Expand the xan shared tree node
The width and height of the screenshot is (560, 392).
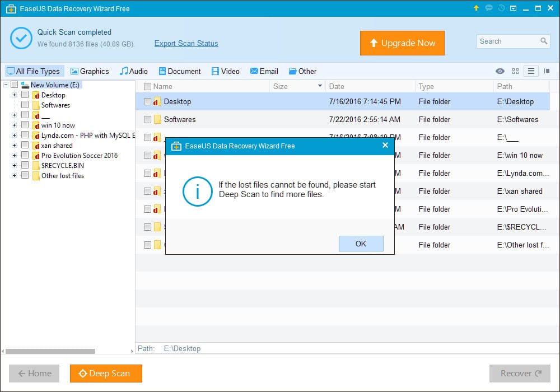[15, 145]
